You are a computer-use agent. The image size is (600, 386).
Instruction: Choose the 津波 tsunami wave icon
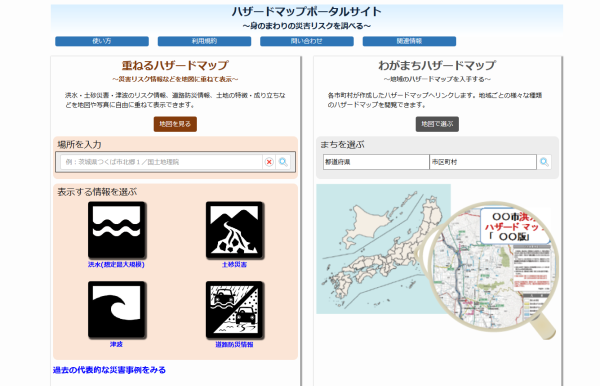(117, 310)
